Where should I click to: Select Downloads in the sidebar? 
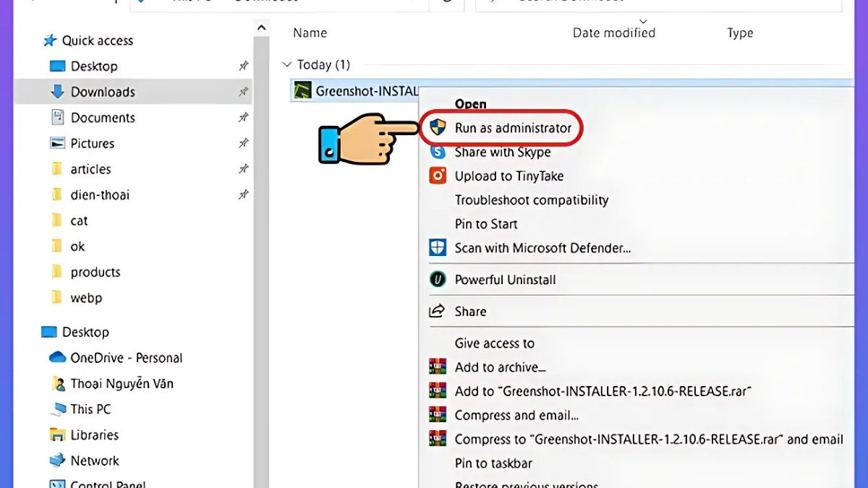point(103,92)
